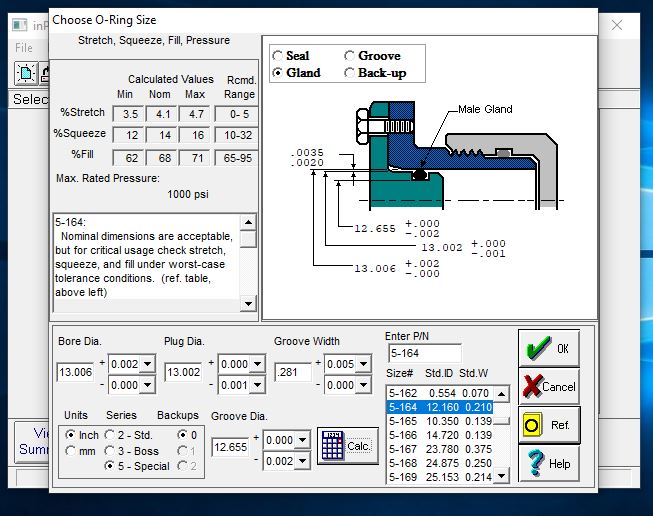The image size is (653, 516).
Task: Click the 13.006 dimension in the diagram
Action: pyautogui.click(x=375, y=269)
